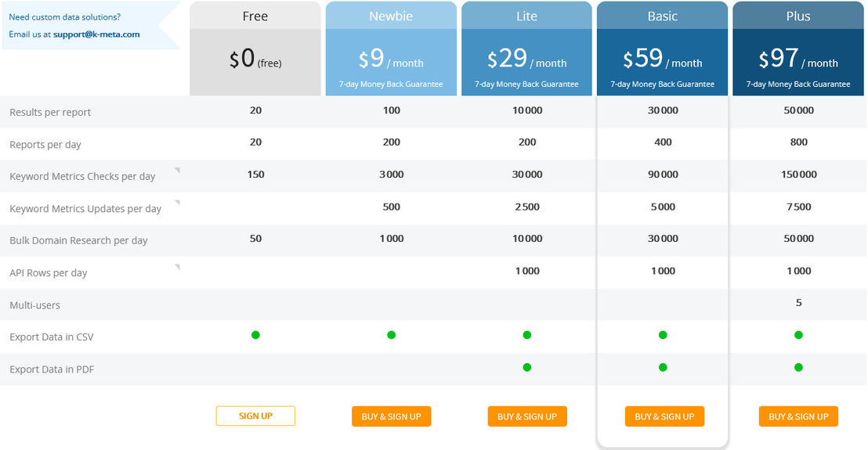Click the $0 (free) price
Viewport: 868px width, 450px height.
point(255,59)
